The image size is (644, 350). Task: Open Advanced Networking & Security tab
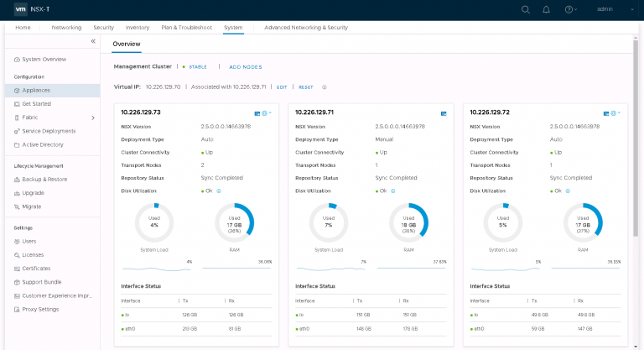click(306, 28)
